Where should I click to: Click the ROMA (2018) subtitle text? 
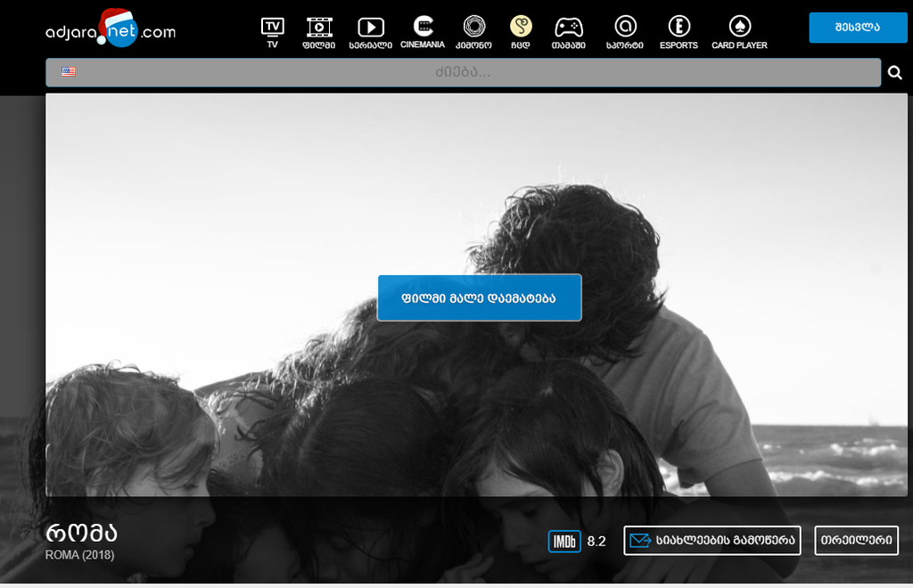(x=79, y=555)
